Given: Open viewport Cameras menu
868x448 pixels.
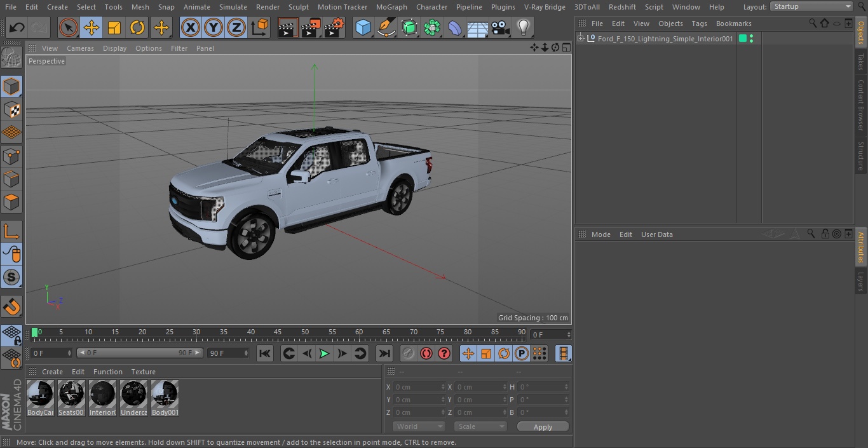Looking at the screenshot, I should [x=80, y=48].
